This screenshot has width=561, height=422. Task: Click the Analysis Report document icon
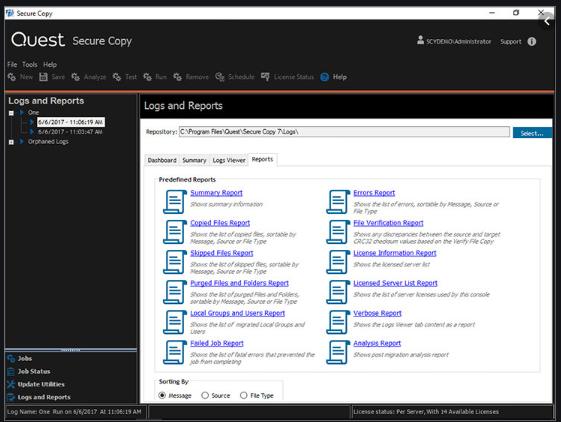pos(338,352)
